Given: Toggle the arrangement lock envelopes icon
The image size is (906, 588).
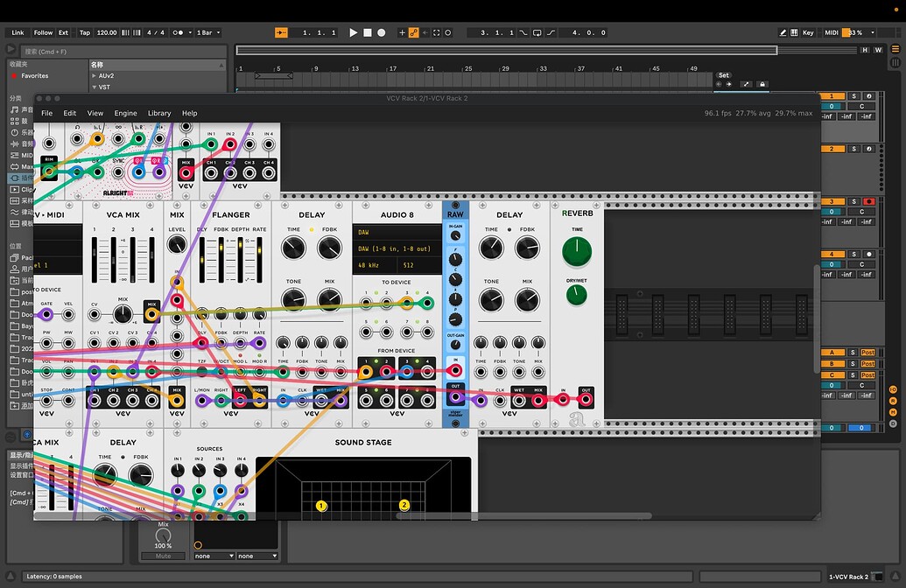Looking at the screenshot, I should pyautogui.click(x=762, y=84).
